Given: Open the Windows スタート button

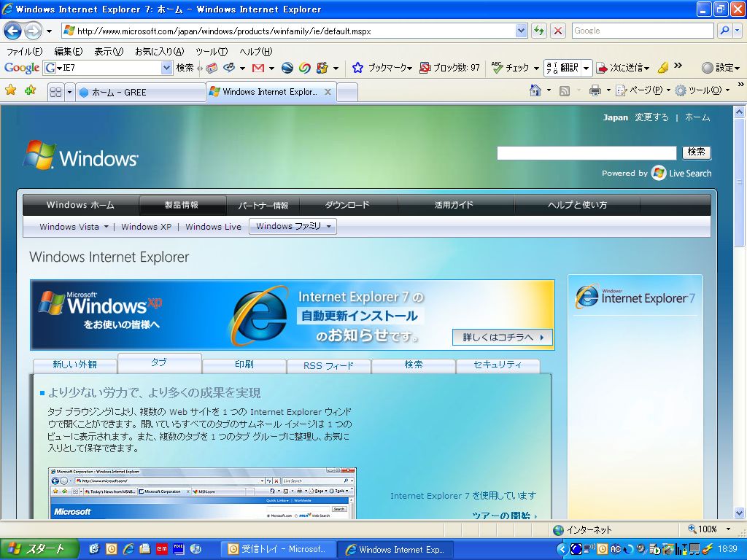Looking at the screenshot, I should [38, 549].
